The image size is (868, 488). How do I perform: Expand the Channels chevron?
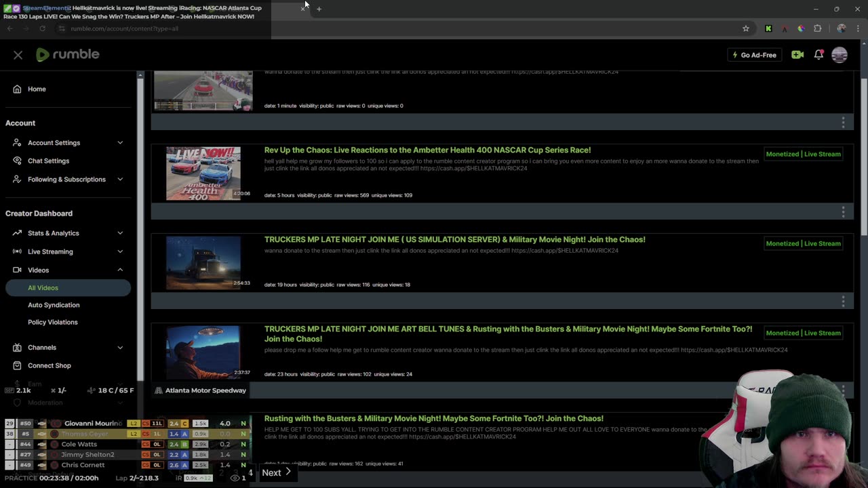coord(120,347)
